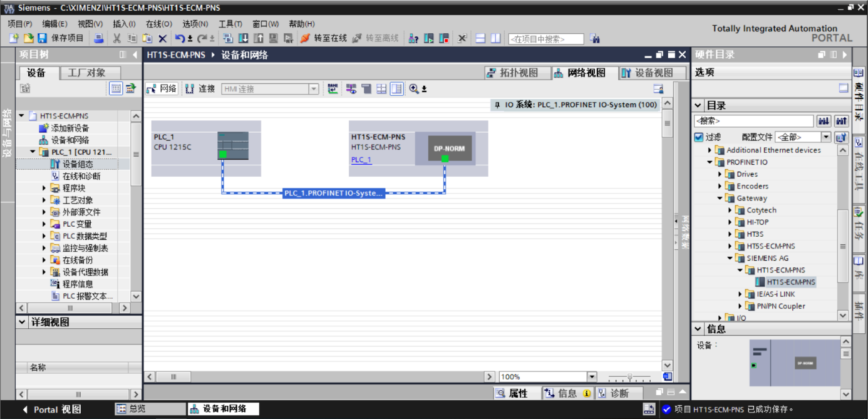Collapse the 详细视图 details panel
The width and height of the screenshot is (868, 419).
[23, 322]
